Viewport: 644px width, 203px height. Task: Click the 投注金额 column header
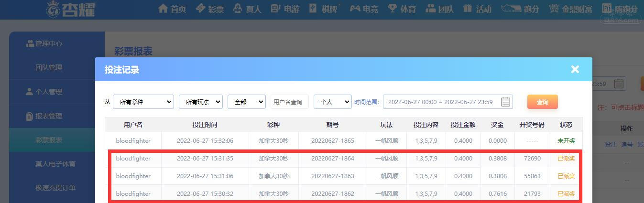[463, 125]
